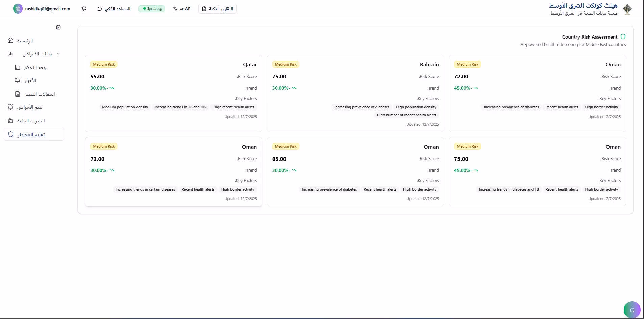Open the rashidkg01@gmail.com account menu

tap(47, 9)
